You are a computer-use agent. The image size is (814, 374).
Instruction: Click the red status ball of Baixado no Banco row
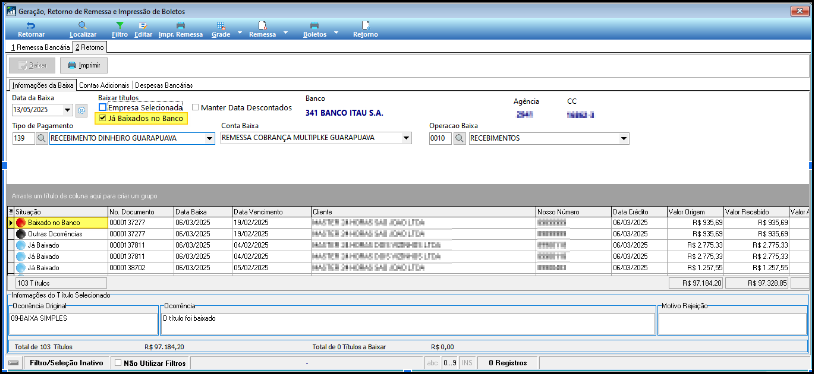point(21,223)
